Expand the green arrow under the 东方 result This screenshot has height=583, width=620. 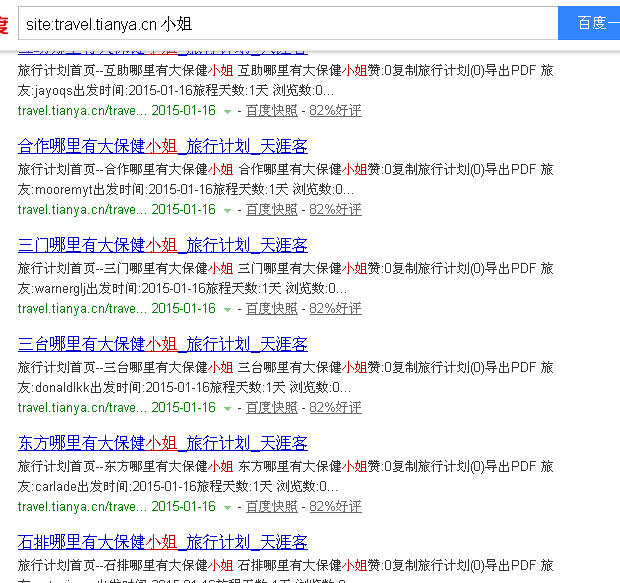[x=228, y=507]
